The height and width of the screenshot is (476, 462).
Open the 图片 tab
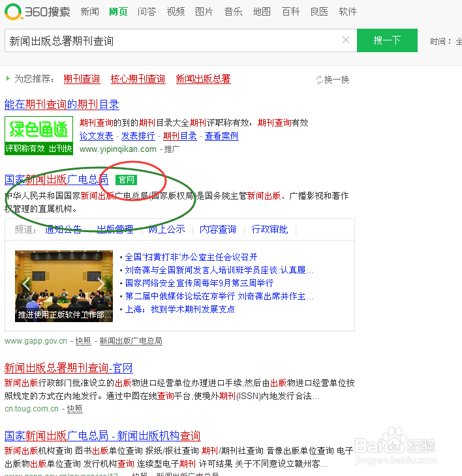coord(204,12)
